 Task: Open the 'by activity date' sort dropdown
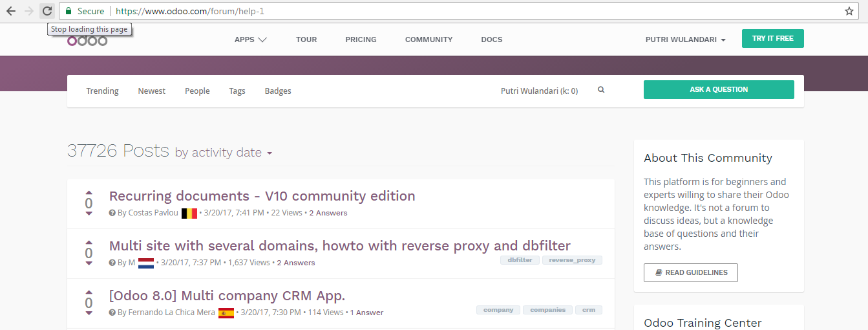point(224,153)
